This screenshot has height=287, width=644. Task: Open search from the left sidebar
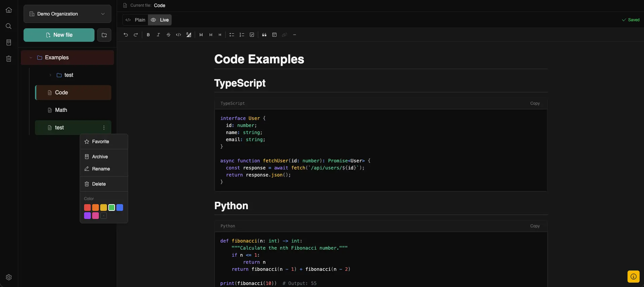[9, 26]
